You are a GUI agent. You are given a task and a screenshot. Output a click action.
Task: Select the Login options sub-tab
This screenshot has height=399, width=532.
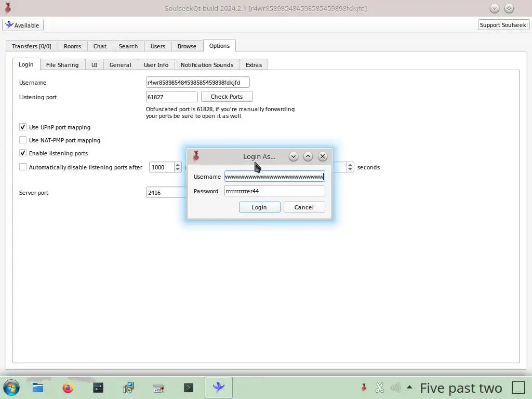point(26,64)
